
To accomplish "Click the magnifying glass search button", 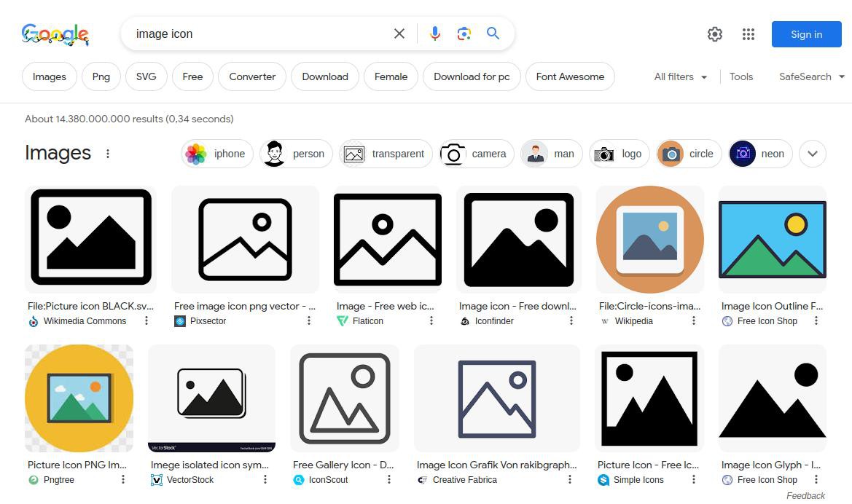I will click(493, 34).
